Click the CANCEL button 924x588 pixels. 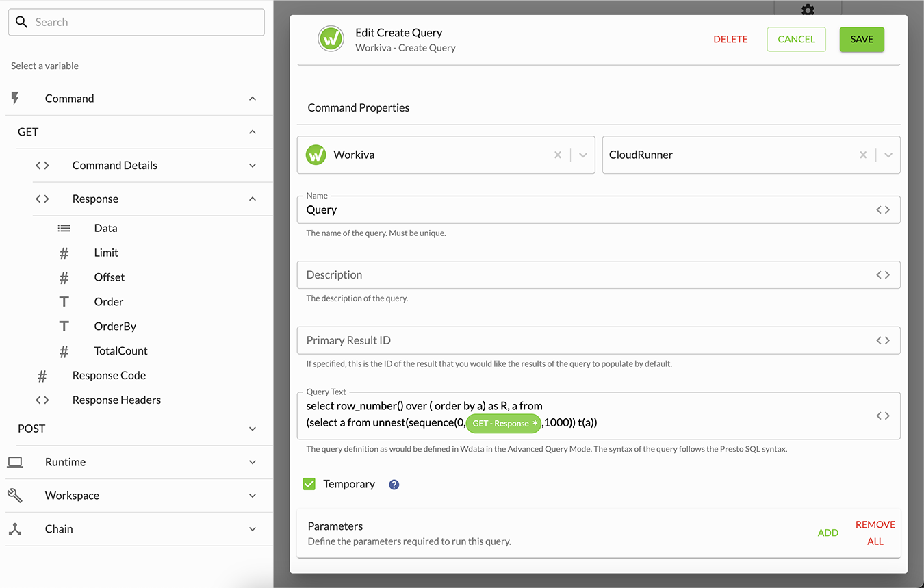[796, 40]
